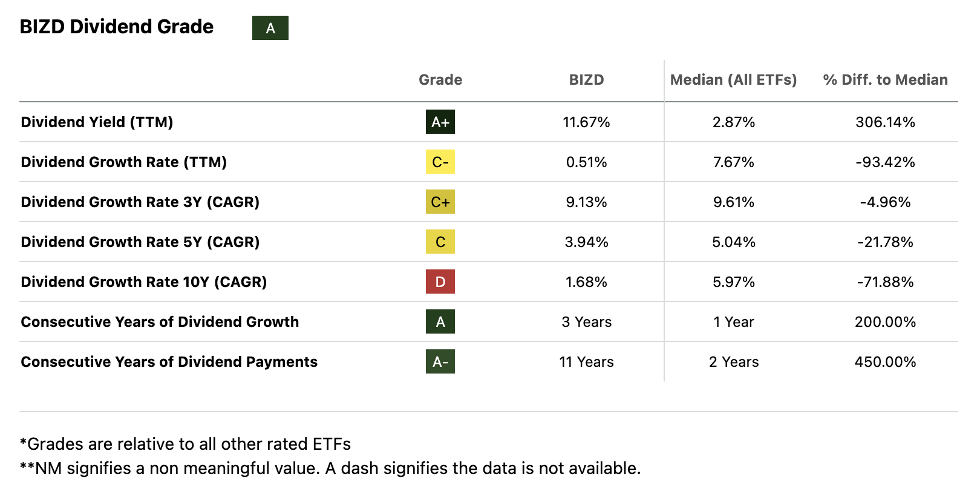Screen dimensions: 980x494
Task: Click the Dividend Growth Rate (TTM) label
Action: [x=123, y=162]
